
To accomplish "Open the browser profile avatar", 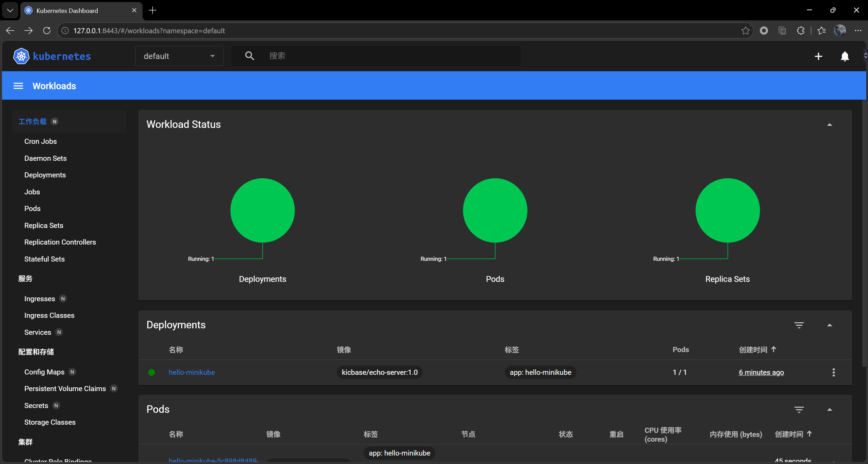I will (840, 31).
